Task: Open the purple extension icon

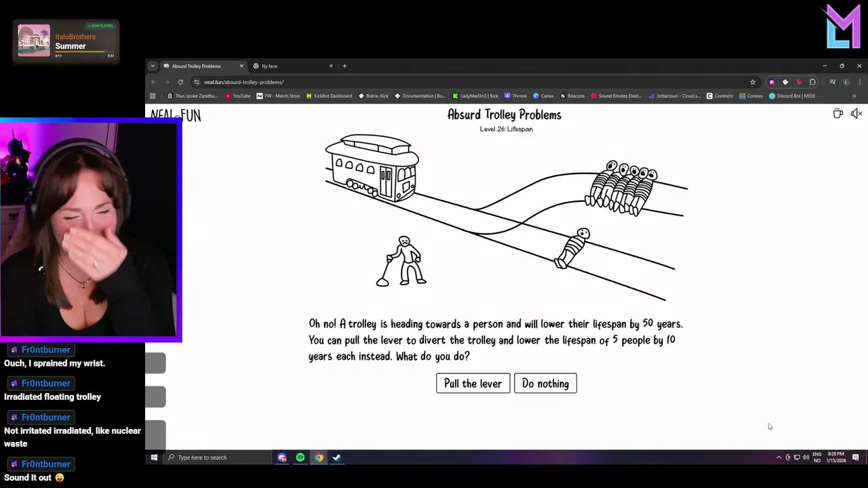Action: click(x=772, y=82)
